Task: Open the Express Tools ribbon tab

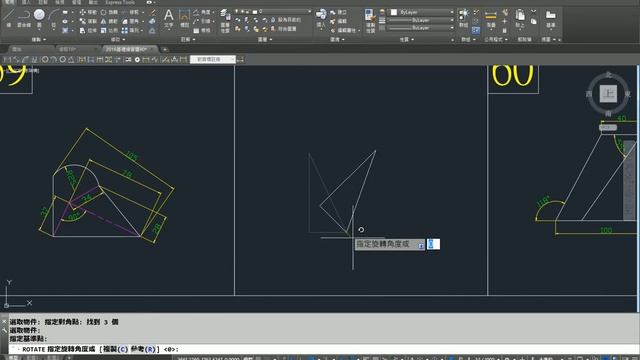Action: click(x=120, y=2)
